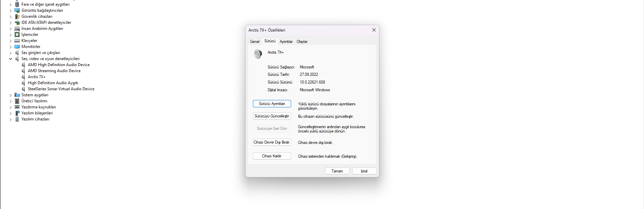Click driver version 10.0.22621.608 text
Viewport: 644px width, 209px height.
coord(312,82)
